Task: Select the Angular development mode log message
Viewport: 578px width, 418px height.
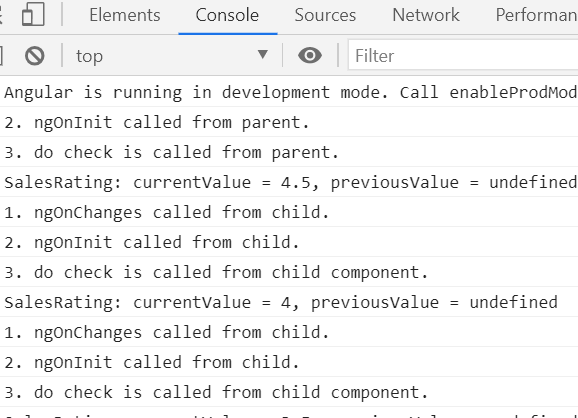Action: coord(289,92)
